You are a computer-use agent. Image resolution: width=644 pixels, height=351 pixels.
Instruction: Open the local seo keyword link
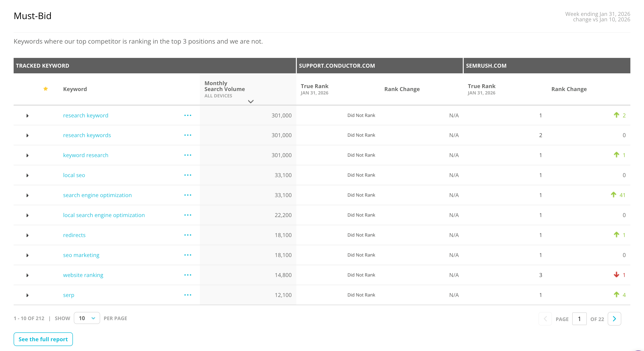74,175
